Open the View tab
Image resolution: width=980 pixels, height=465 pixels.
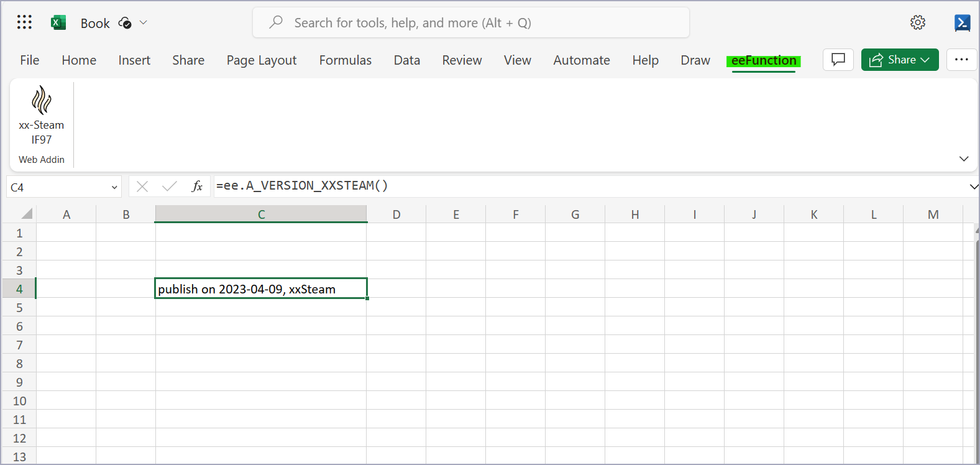click(518, 60)
